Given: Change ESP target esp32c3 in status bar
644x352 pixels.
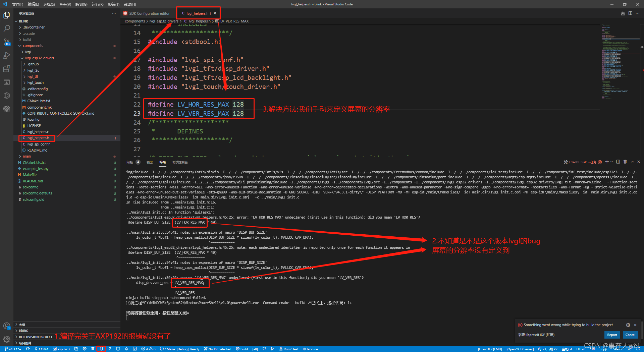Looking at the screenshot, I should pyautogui.click(x=61, y=349).
